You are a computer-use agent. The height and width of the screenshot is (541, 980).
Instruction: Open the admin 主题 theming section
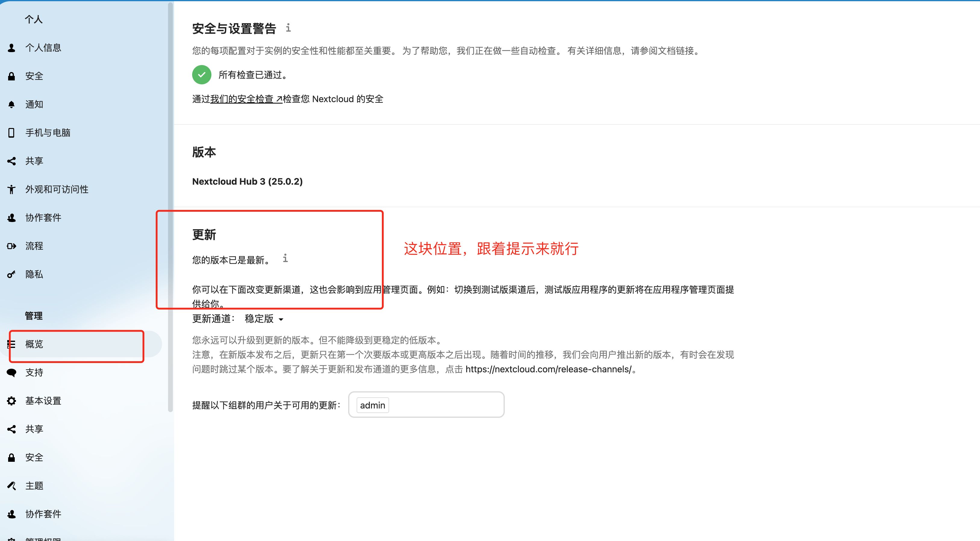tap(34, 486)
